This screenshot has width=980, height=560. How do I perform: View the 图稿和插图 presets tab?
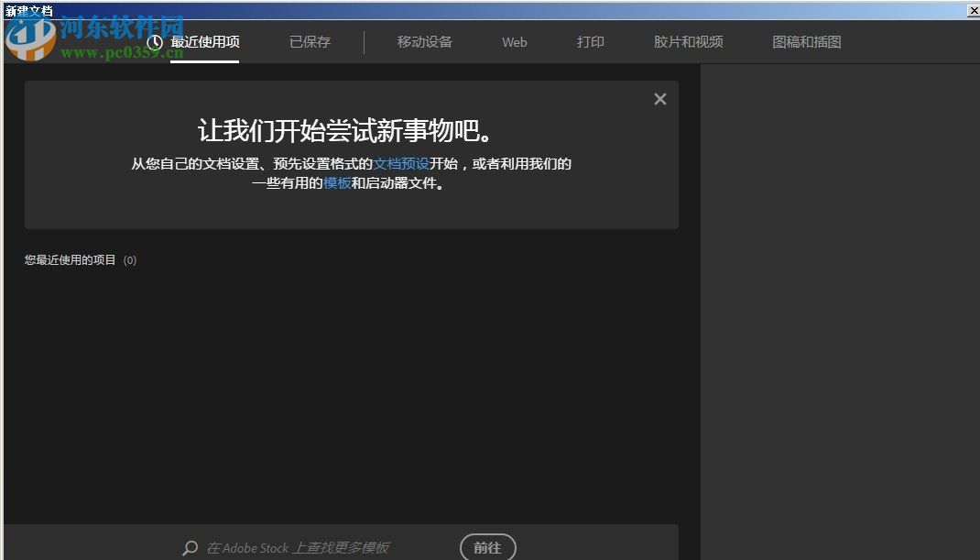click(806, 41)
